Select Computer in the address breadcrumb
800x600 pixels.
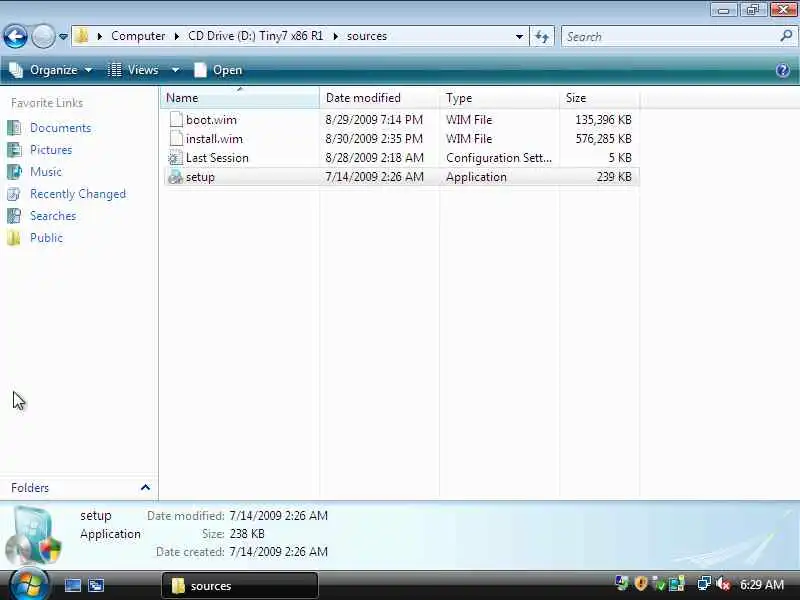tap(138, 36)
